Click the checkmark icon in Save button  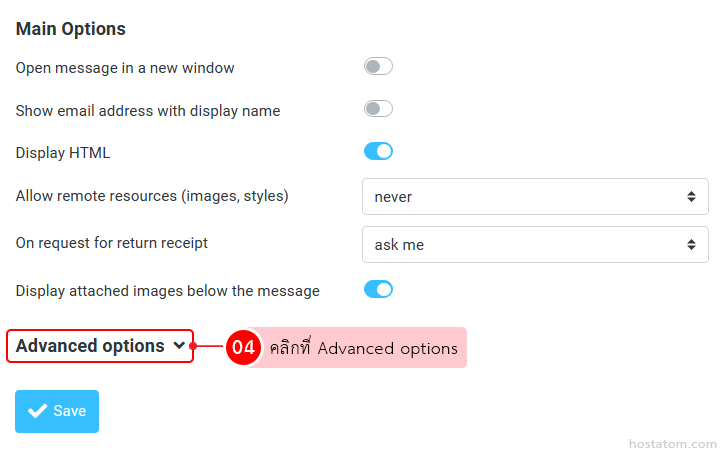(38, 411)
